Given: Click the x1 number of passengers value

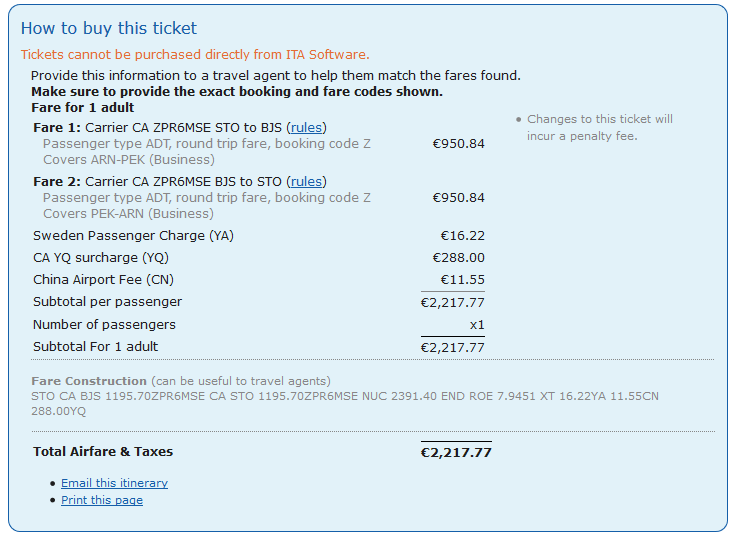Looking at the screenshot, I should (477, 325).
